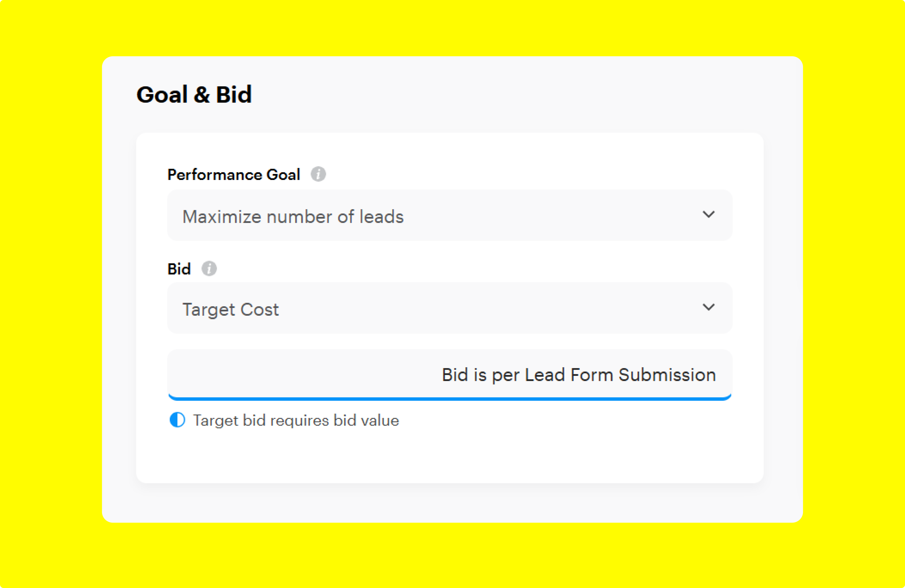Click the grey panel area beside the heading

click(532, 95)
